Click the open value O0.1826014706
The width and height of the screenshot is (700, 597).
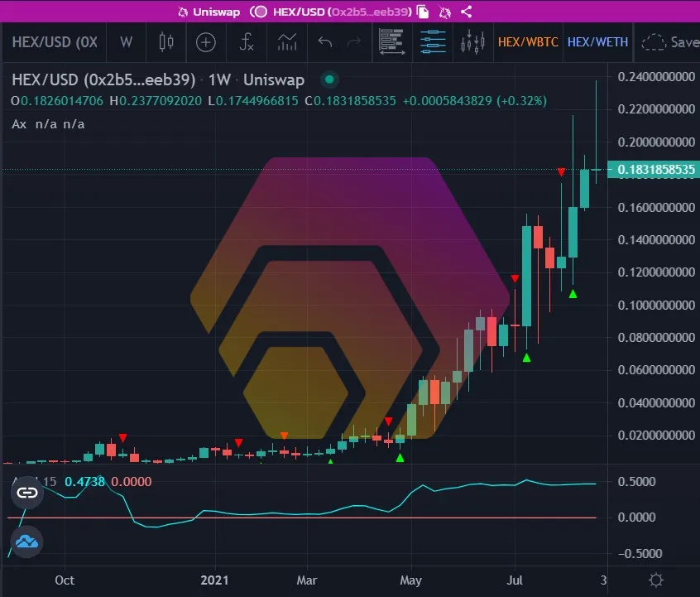click(57, 101)
